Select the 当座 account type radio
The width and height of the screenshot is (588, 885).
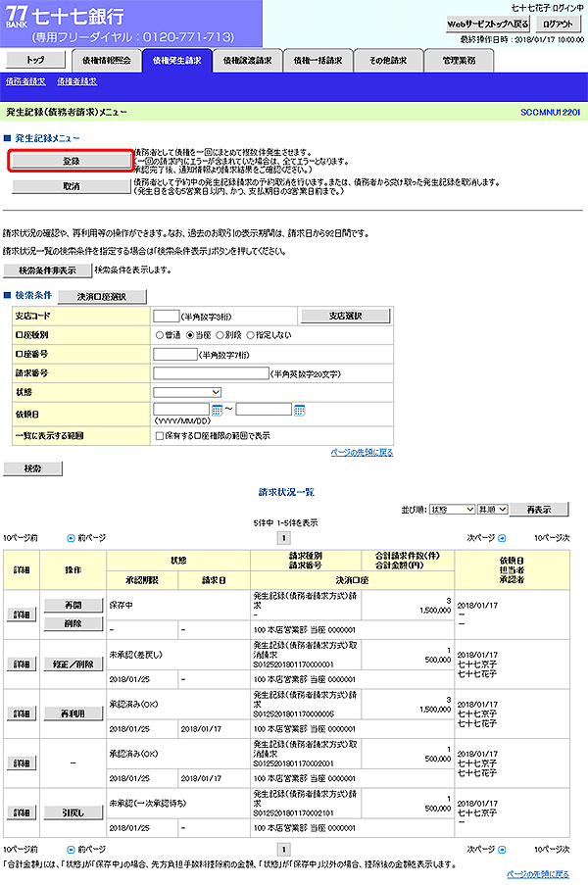pyautogui.click(x=190, y=335)
